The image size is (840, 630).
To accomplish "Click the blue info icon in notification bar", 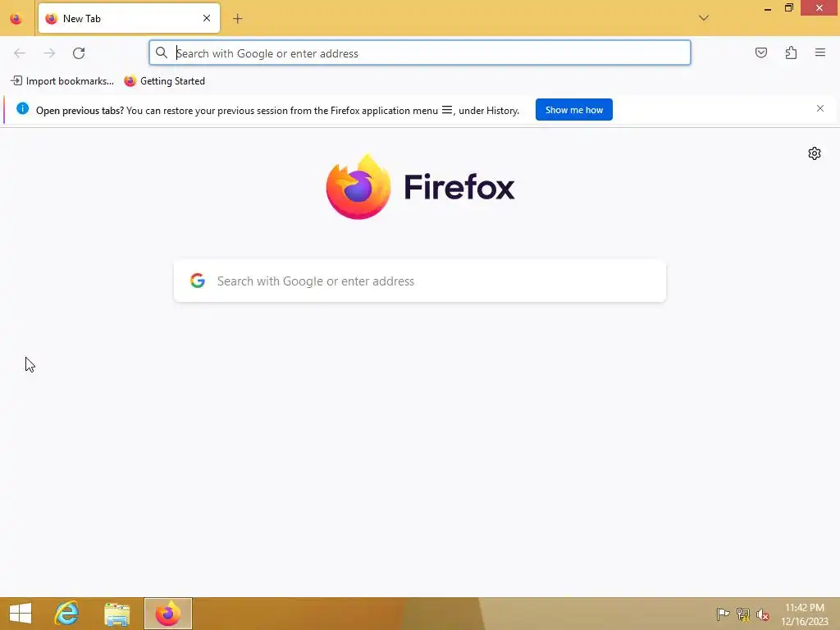I will (22, 109).
